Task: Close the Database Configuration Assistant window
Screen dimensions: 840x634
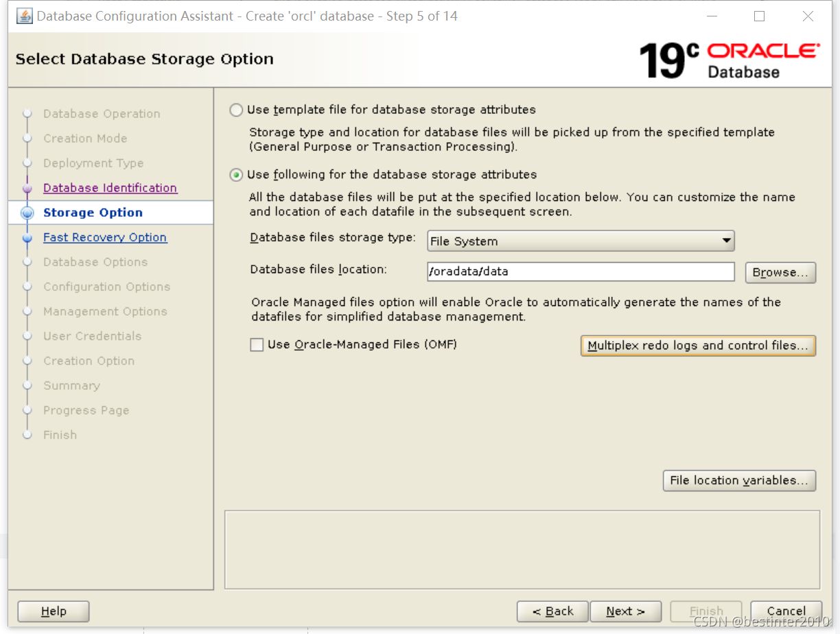Action: [808, 16]
